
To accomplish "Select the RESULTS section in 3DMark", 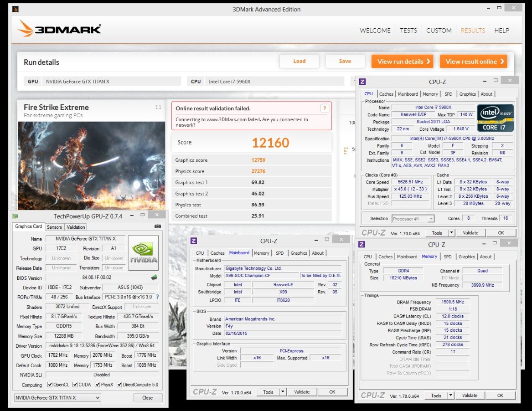I will tap(473, 31).
